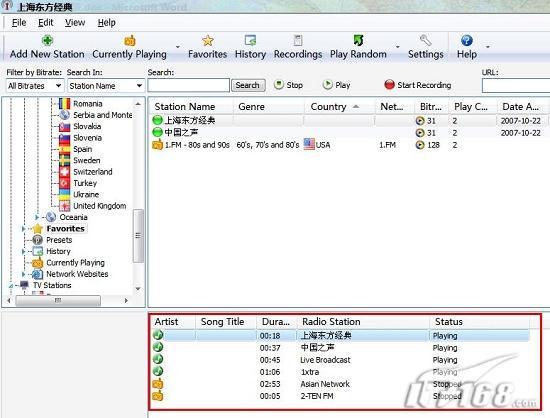The width and height of the screenshot is (550, 418).
Task: Open the Recordings toolbar icon
Action: [298, 41]
